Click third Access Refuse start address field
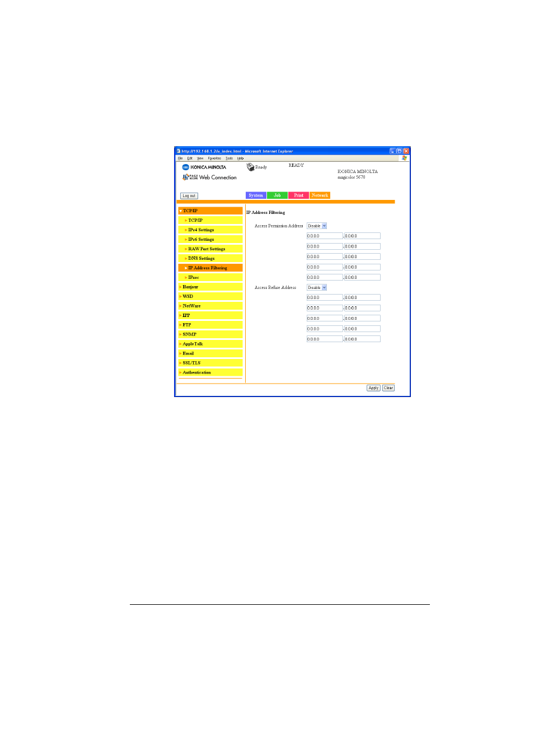The image size is (534, 756). tap(325, 319)
